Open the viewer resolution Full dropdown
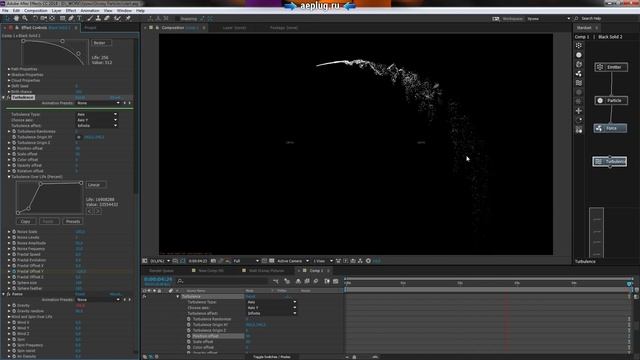 point(246,261)
